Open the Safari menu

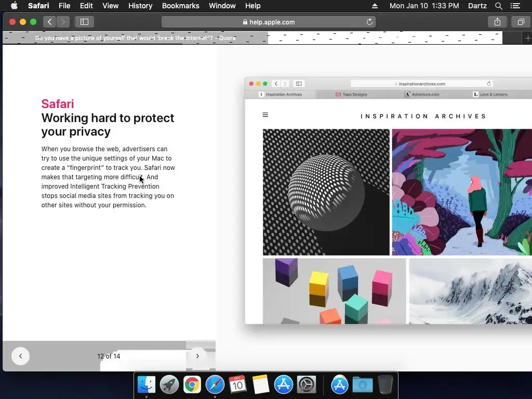click(x=38, y=6)
